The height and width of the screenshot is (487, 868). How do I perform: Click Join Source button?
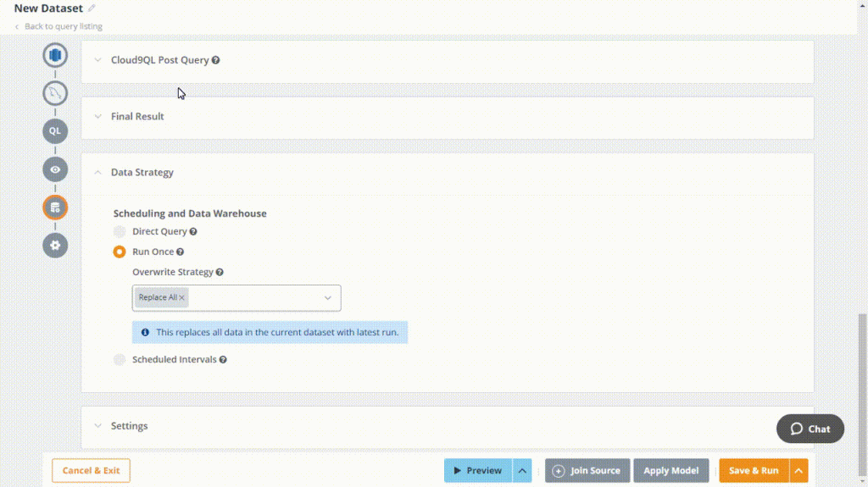[587, 471]
